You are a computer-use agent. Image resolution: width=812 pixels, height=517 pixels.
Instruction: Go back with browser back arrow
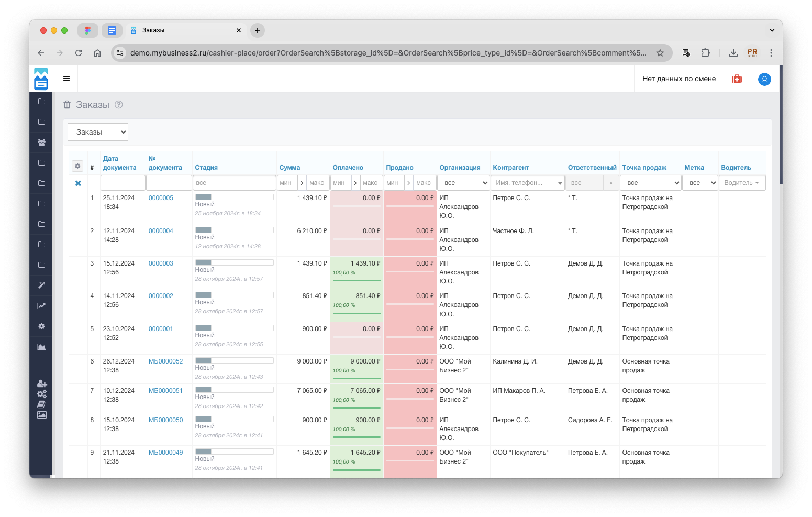41,53
